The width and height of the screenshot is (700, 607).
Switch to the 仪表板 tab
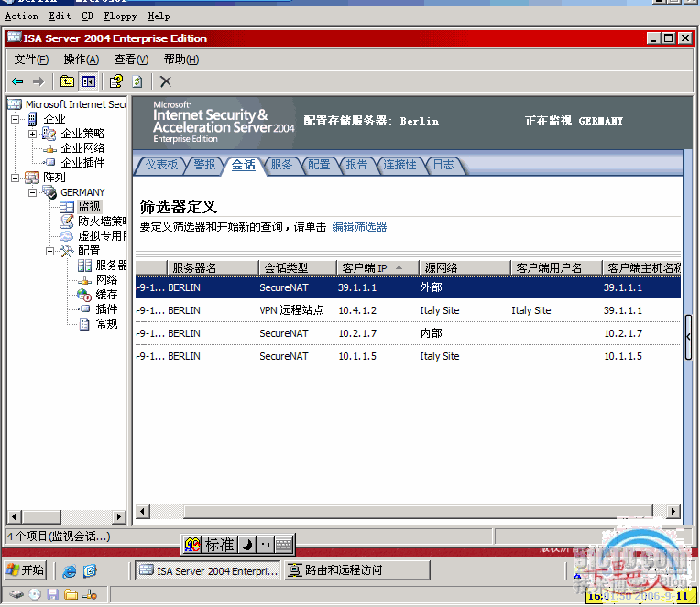(x=161, y=165)
